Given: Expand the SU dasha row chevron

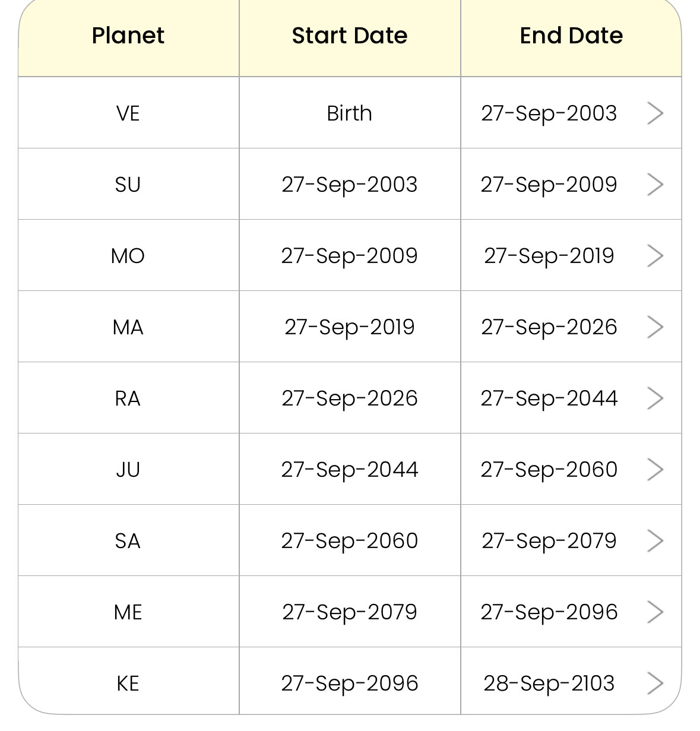Looking at the screenshot, I should [x=654, y=184].
